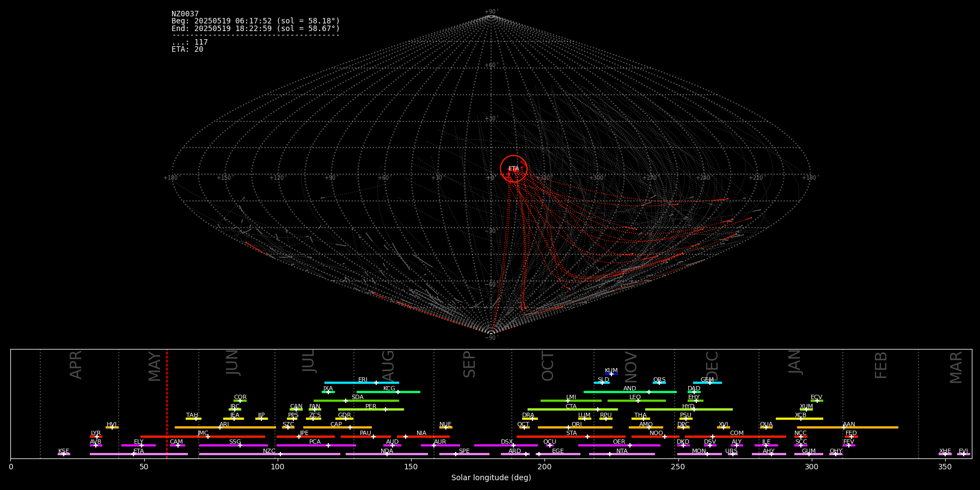Click the NTA shower label

[622, 451]
